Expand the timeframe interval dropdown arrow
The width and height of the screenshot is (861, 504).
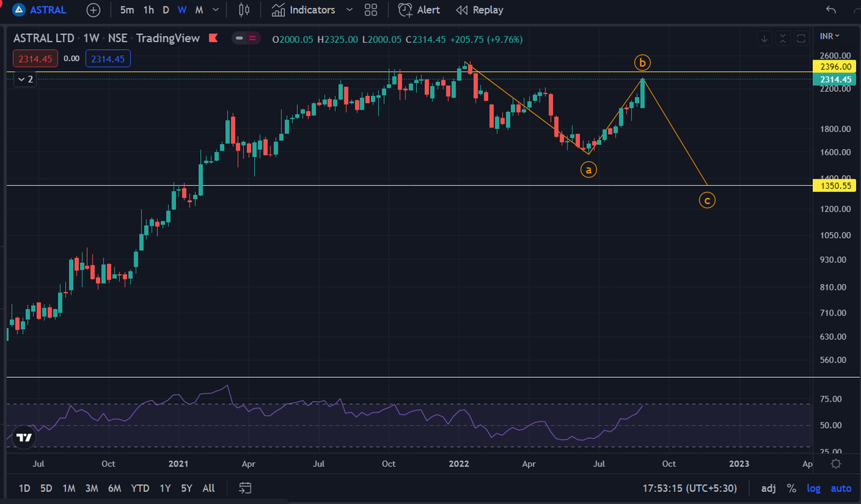(217, 10)
